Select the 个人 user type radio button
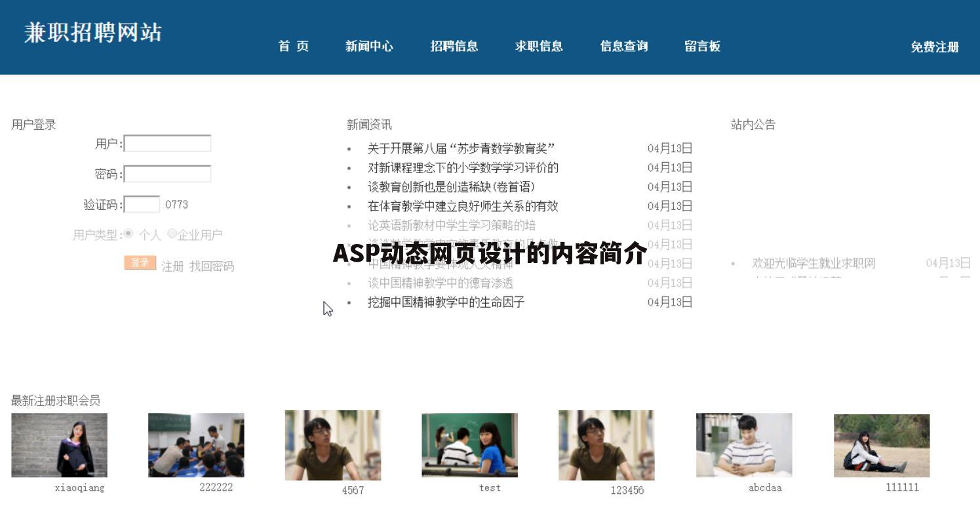This screenshot has height=509, width=980. click(130, 234)
